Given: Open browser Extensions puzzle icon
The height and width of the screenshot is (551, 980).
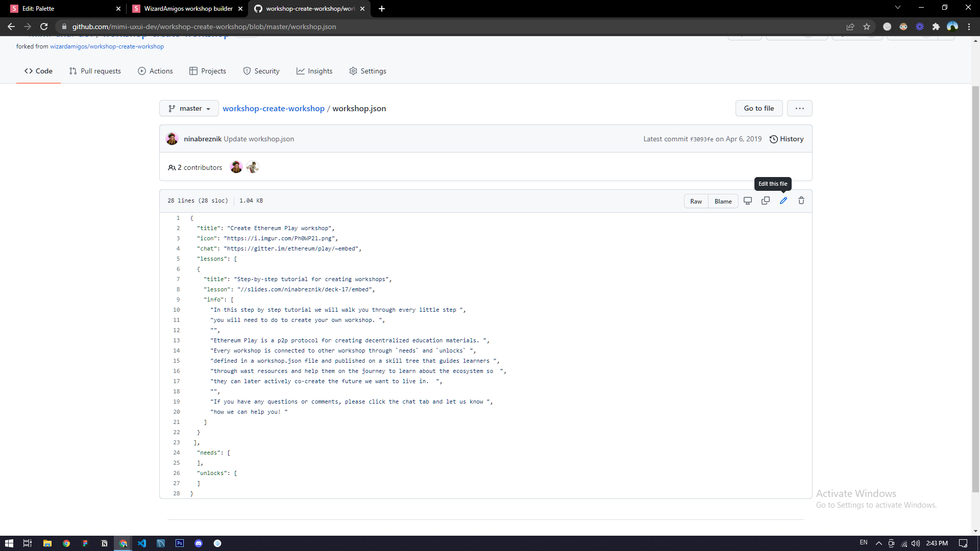Looking at the screenshot, I should click(x=936, y=27).
